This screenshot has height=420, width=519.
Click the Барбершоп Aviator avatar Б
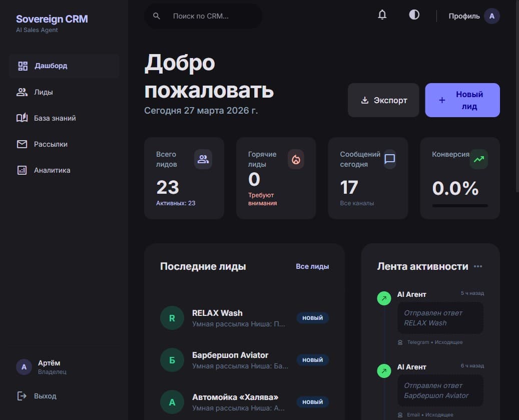(172, 360)
